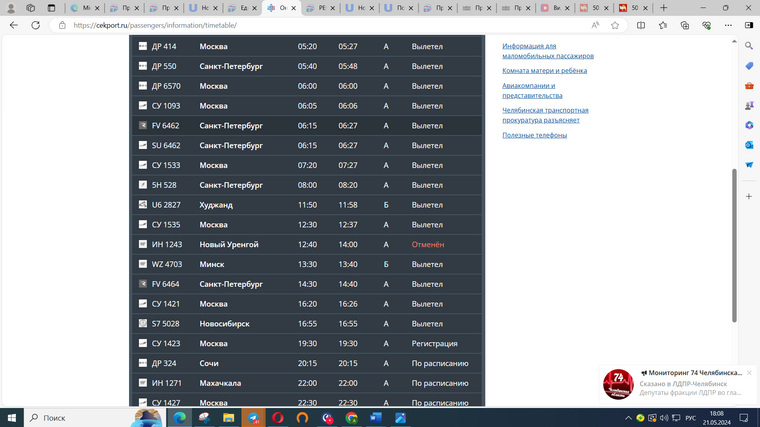Open link Комната матери и ребёнка
760x427 pixels.
pyautogui.click(x=544, y=71)
